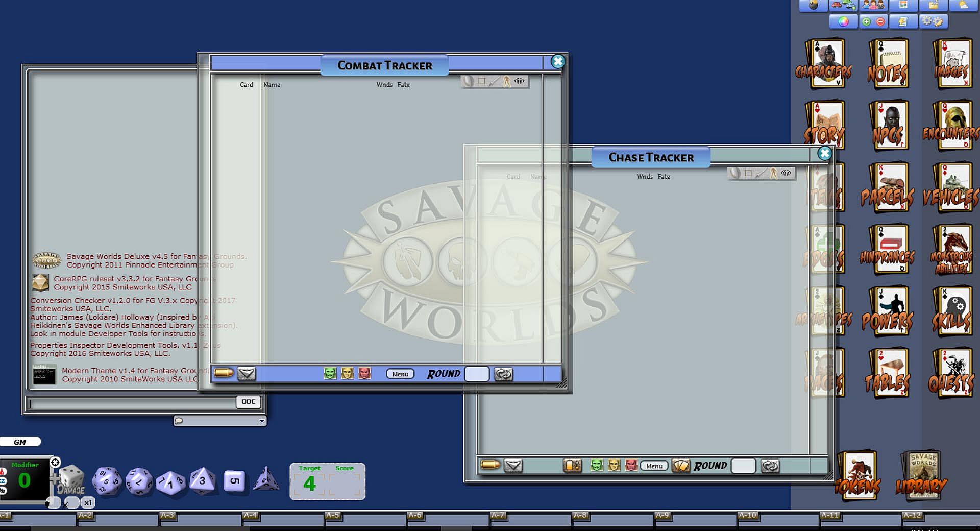The width and height of the screenshot is (980, 531).
Task: Click next round arrows in Chase Tracker
Action: (770, 466)
